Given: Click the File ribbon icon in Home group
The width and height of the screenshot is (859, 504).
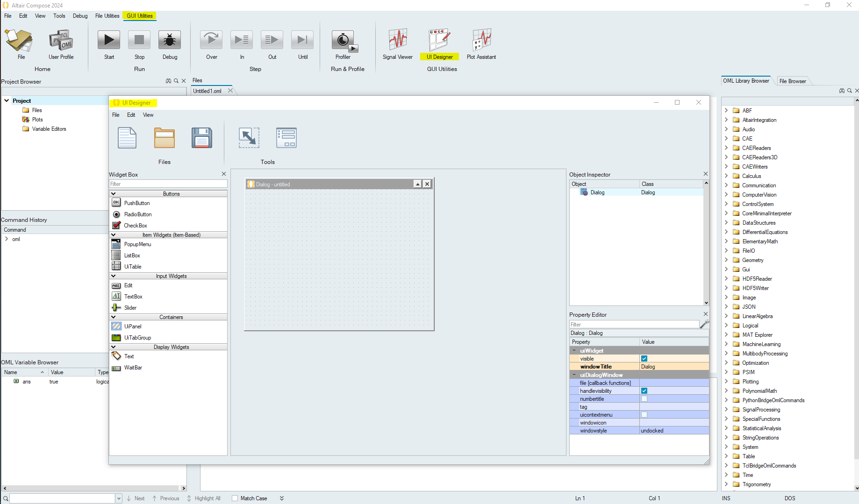Looking at the screenshot, I should point(19,40).
